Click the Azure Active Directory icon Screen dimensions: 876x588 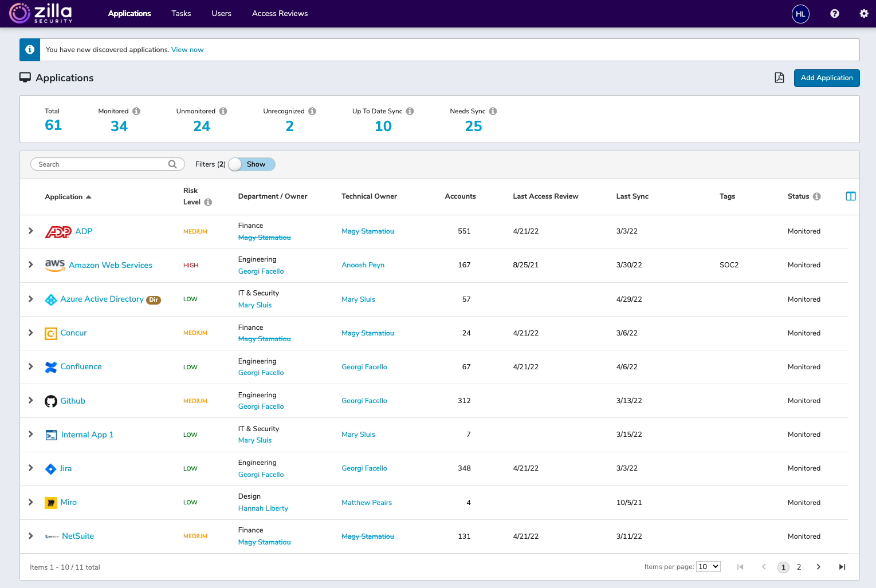coord(50,299)
